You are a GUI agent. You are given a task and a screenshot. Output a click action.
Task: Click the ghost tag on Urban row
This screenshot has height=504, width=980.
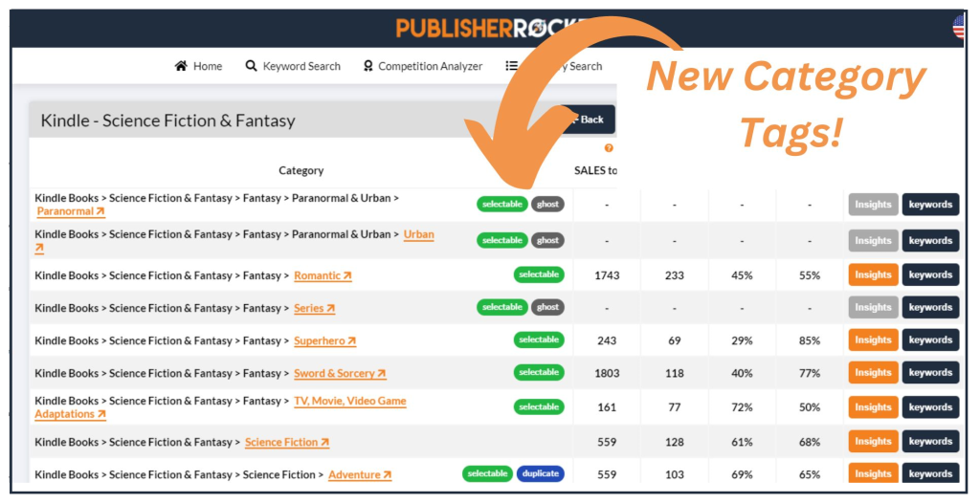coord(547,240)
